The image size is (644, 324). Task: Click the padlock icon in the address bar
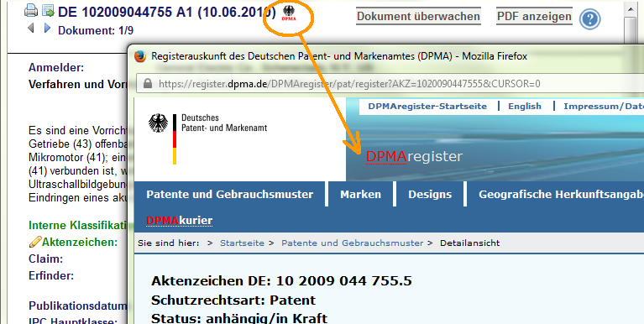(x=148, y=84)
